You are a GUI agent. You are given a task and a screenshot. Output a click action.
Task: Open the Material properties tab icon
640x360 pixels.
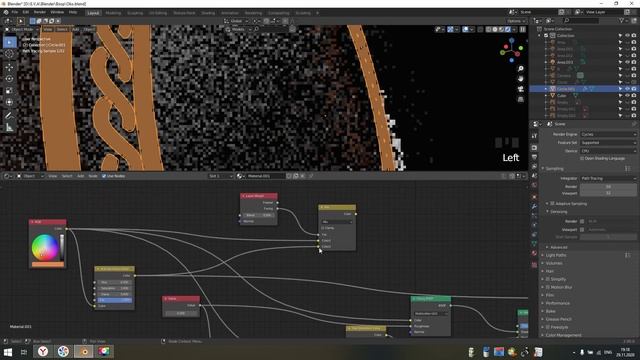pos(534,253)
